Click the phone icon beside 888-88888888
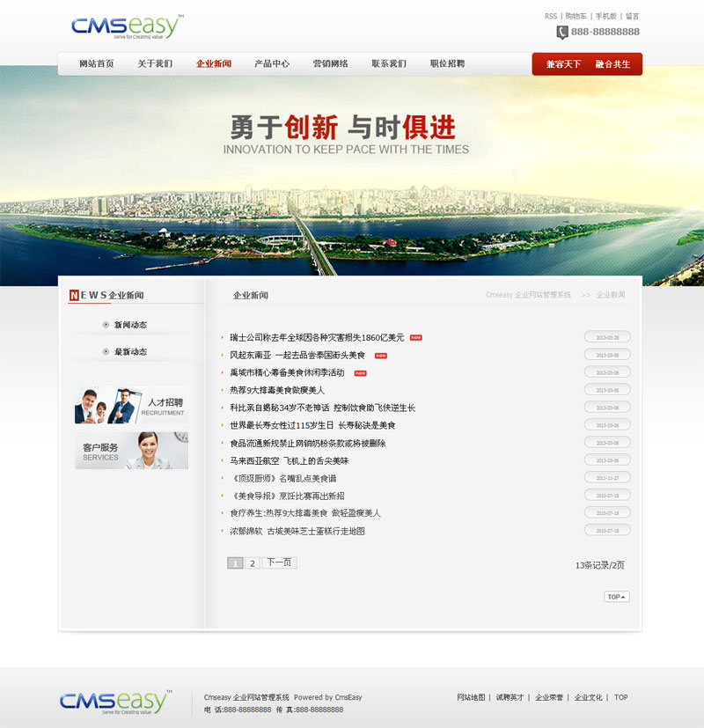 (561, 33)
